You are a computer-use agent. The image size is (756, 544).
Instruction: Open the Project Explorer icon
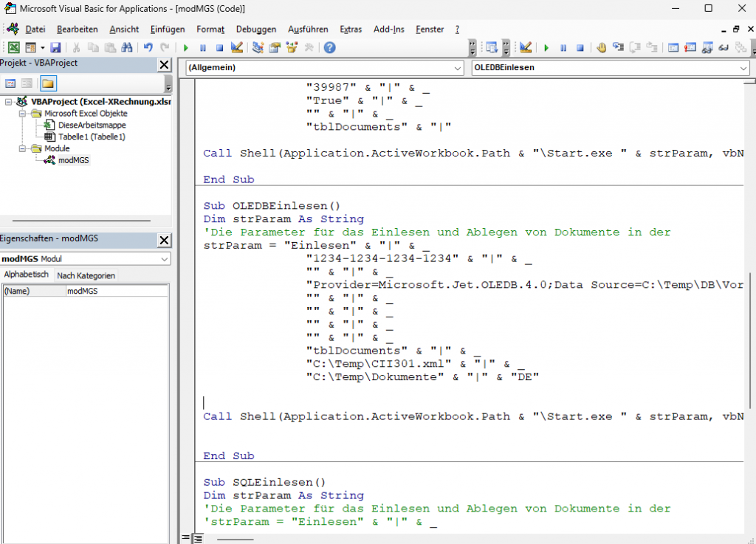click(258, 47)
